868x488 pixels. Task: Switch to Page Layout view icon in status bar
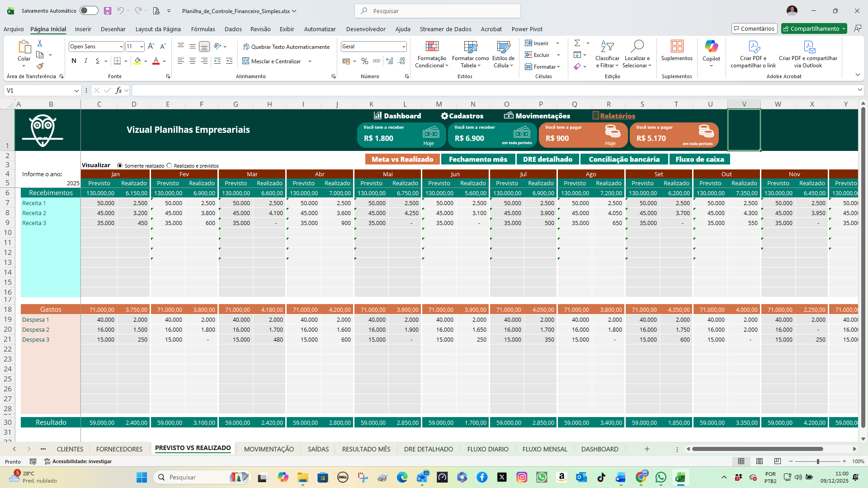click(x=759, y=461)
